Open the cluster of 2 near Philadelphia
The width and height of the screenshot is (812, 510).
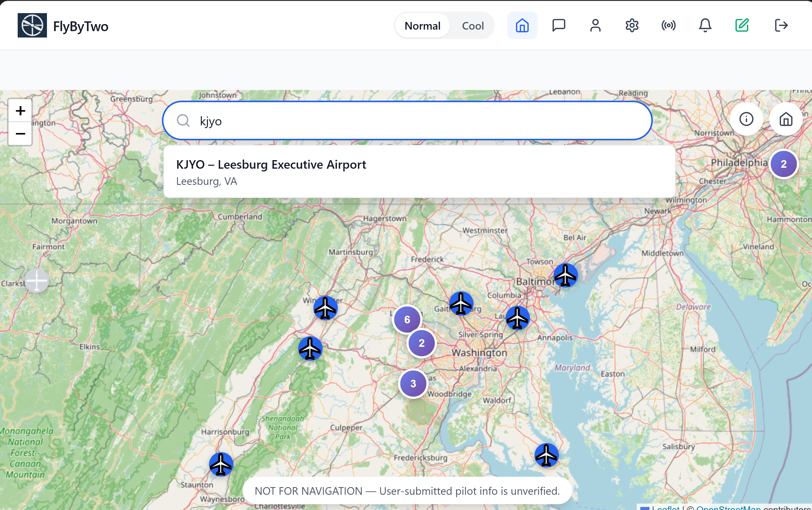(783, 164)
